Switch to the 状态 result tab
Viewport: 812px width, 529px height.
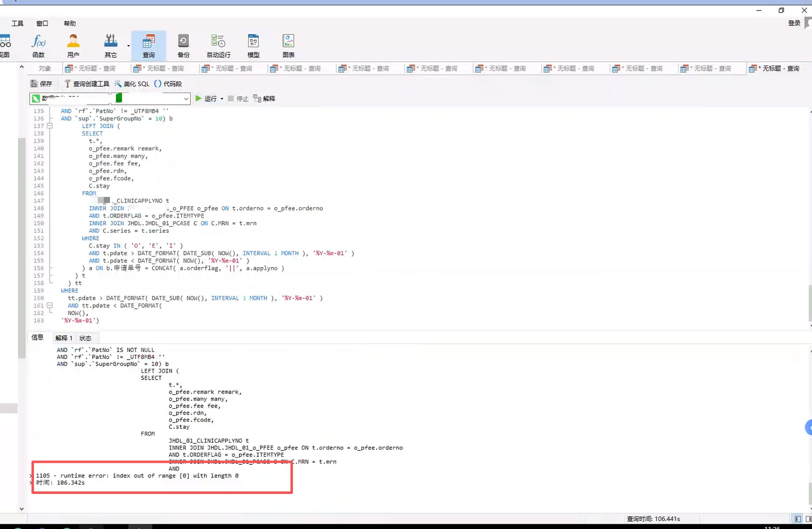tap(85, 338)
